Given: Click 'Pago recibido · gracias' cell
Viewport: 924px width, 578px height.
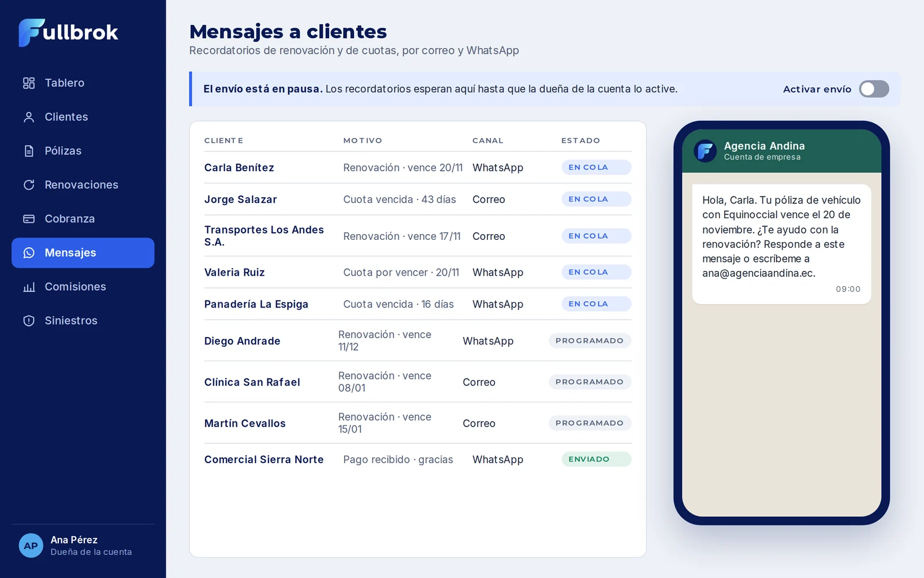Looking at the screenshot, I should (x=398, y=460).
